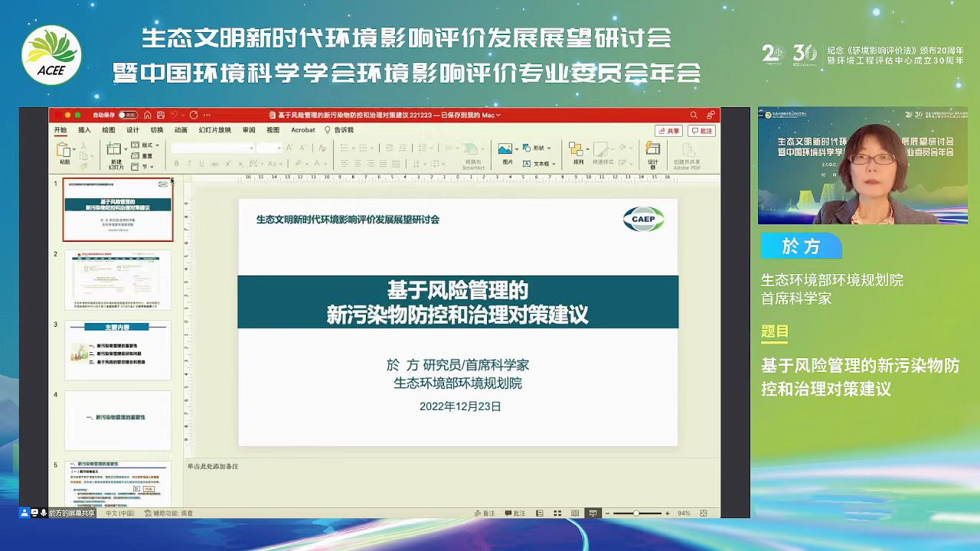Click the 批注 (Comments) button

(x=702, y=131)
